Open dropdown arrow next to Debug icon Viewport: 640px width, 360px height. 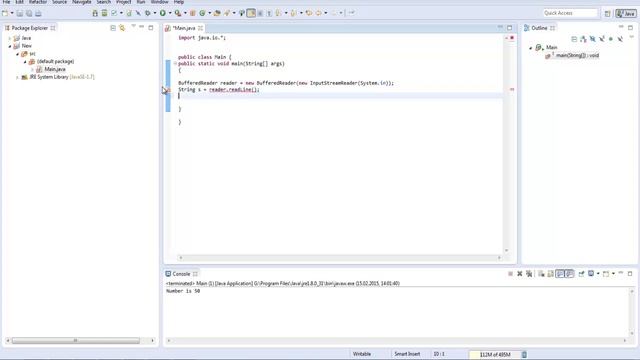tap(155, 13)
